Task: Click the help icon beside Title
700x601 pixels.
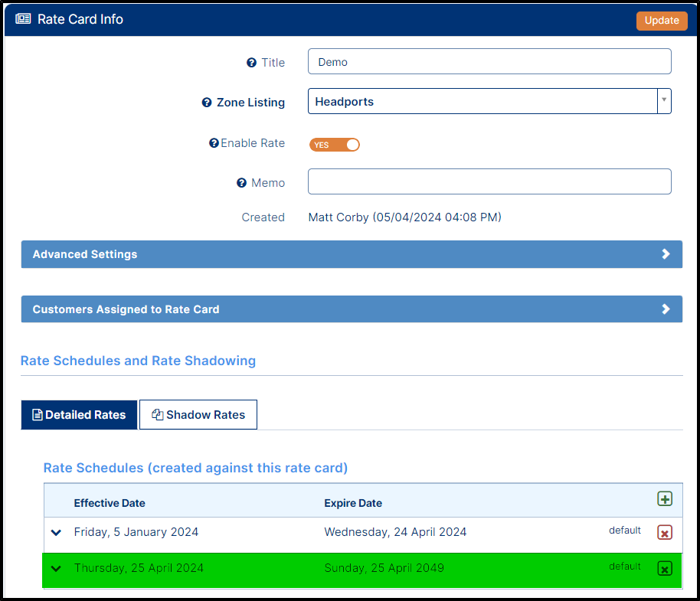Action: [251, 63]
